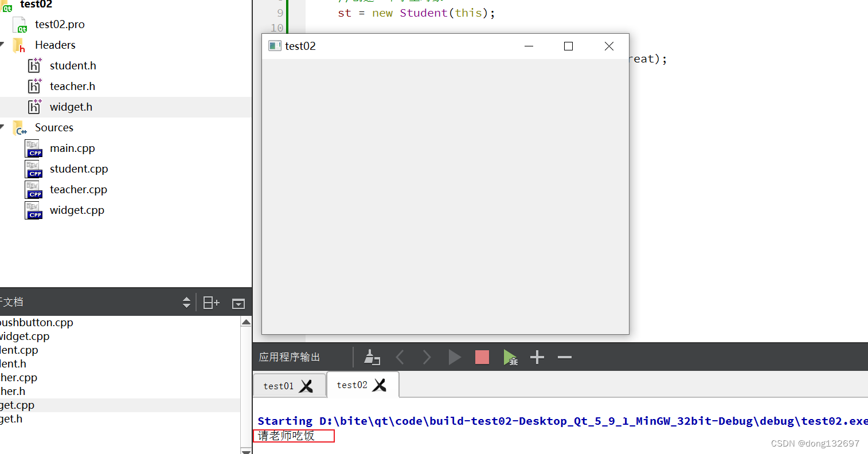
Task: Click the widget.h header icon
Action: [x=35, y=107]
